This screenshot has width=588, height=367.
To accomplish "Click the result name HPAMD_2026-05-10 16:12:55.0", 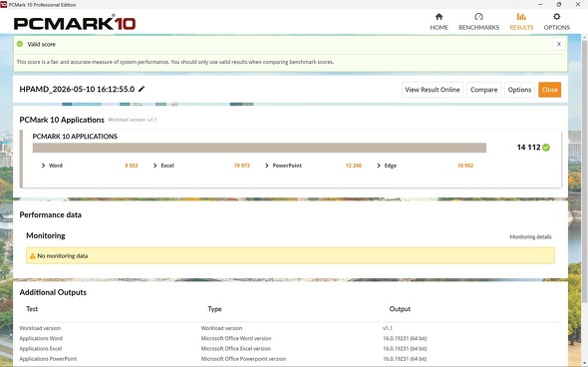I will click(77, 90).
